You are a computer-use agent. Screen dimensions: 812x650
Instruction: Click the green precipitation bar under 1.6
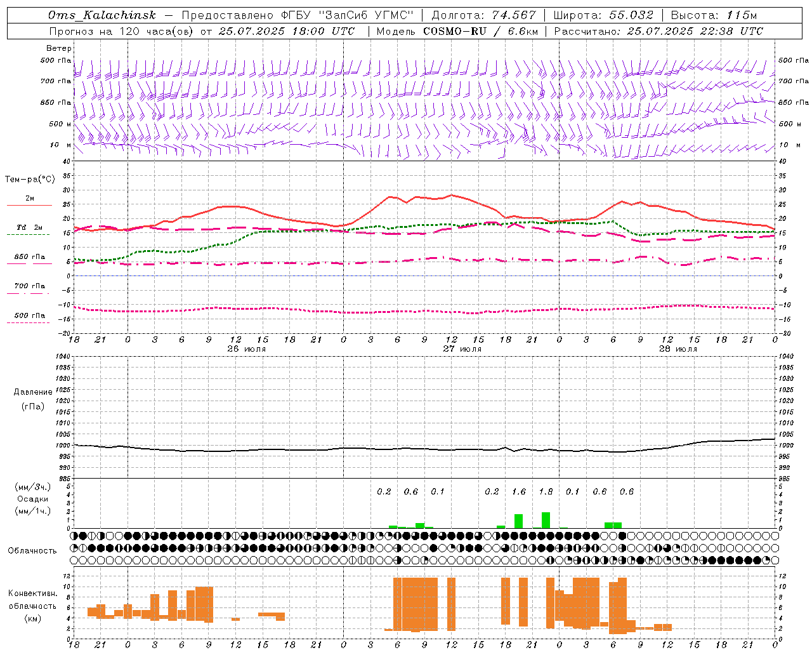click(x=518, y=521)
